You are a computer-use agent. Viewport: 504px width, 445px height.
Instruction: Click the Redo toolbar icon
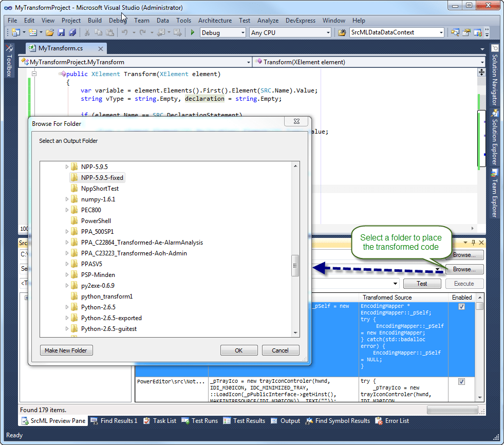pos(142,32)
